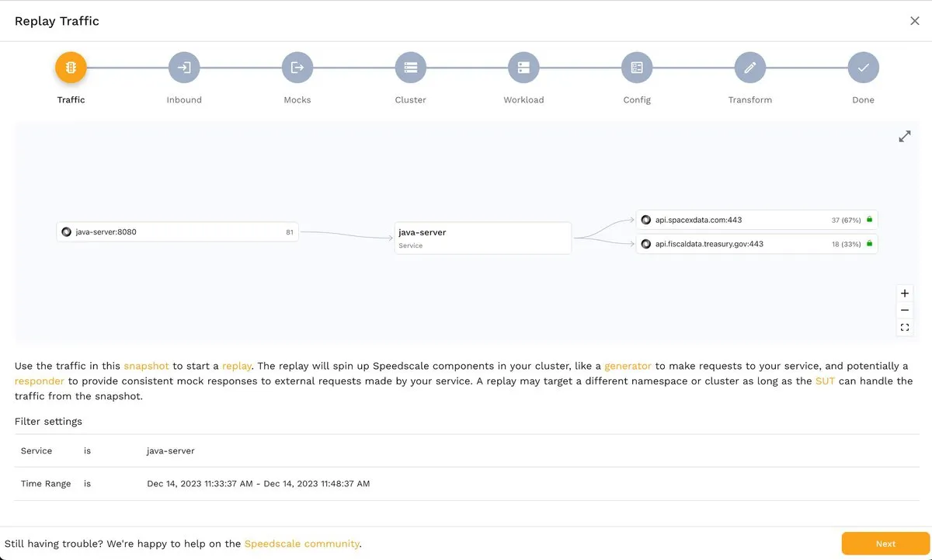
Task: Expand the traffic graph to fullscreen
Action: click(x=905, y=137)
